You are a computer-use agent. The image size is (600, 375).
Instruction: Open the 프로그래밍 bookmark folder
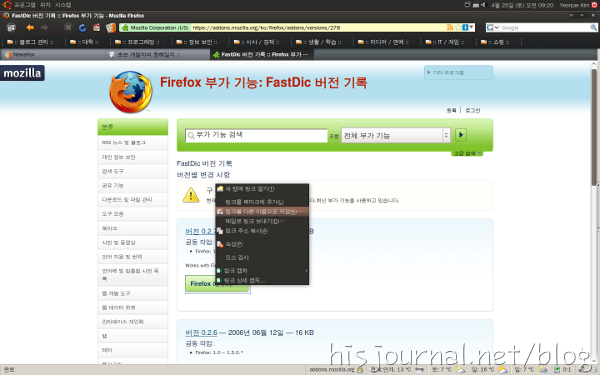pyautogui.click(x=139, y=42)
